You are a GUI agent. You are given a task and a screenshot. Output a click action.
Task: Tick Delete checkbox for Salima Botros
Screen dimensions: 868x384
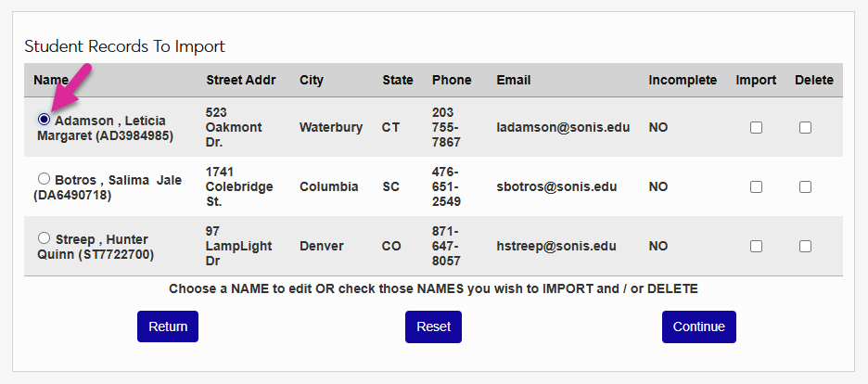coord(805,186)
